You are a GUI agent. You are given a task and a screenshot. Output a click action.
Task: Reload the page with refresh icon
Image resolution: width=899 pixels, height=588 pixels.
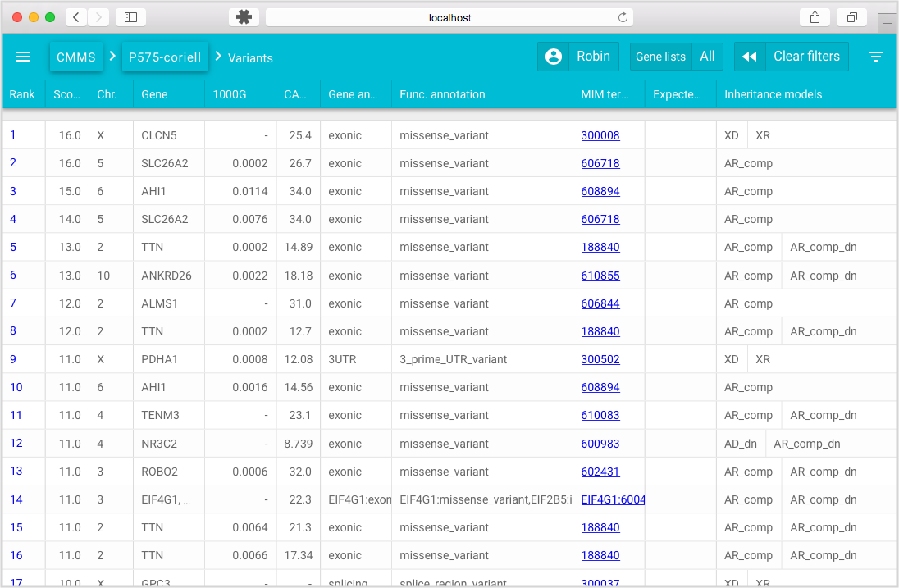(623, 17)
